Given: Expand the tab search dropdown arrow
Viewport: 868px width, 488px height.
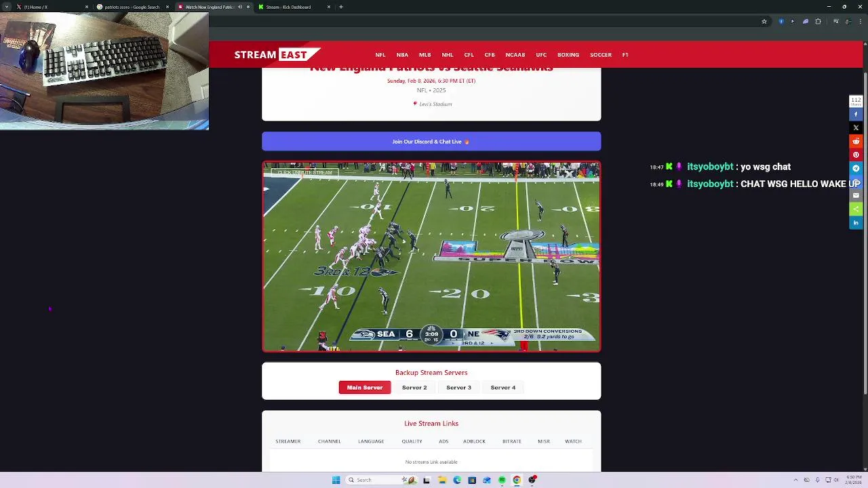Looking at the screenshot, I should click(x=6, y=7).
